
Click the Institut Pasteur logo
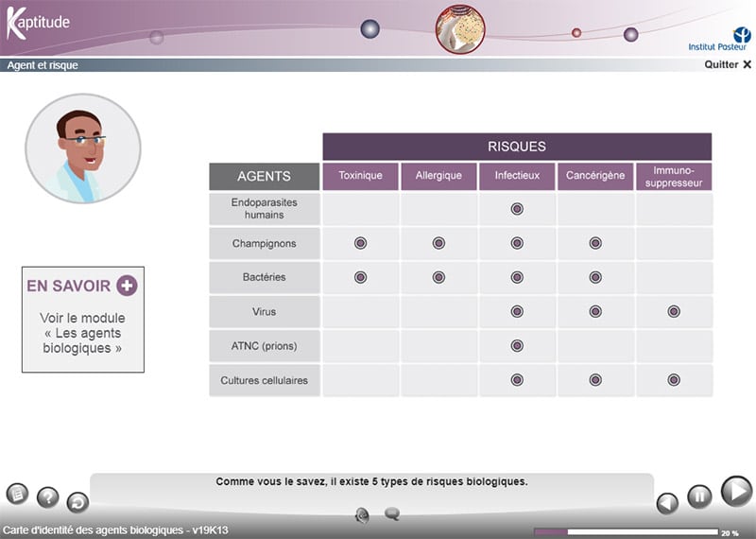tap(720, 39)
